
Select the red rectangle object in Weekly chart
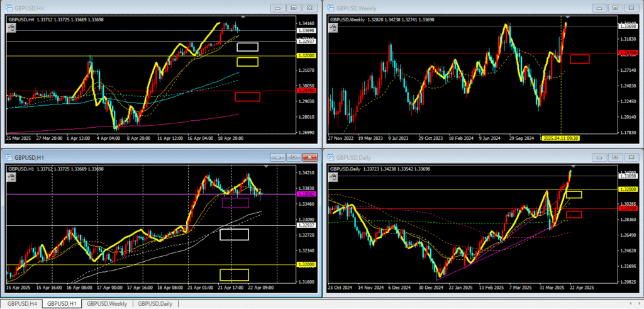click(579, 59)
